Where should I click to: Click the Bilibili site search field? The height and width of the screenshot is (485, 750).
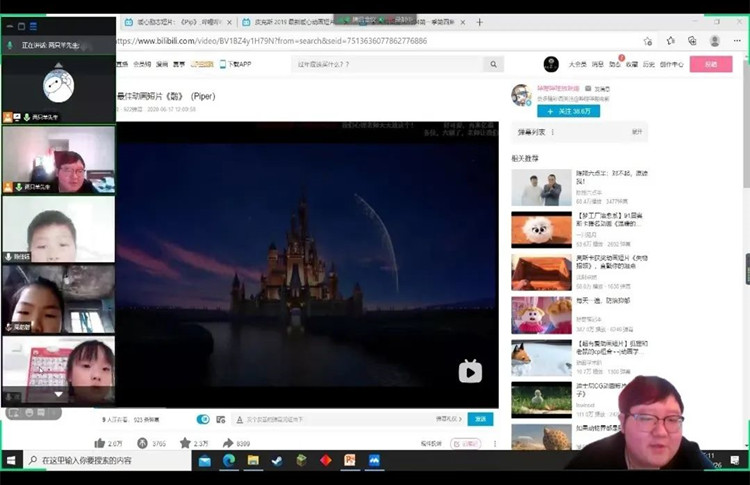tap(388, 64)
